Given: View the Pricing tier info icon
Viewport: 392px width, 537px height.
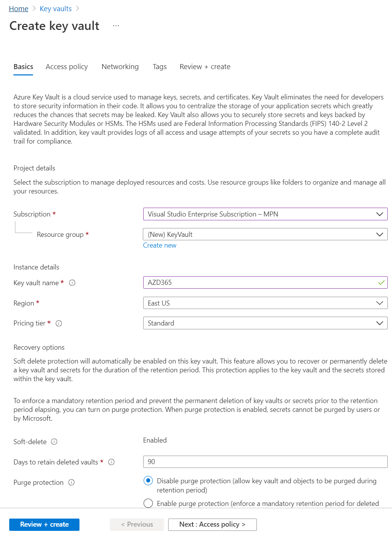Looking at the screenshot, I should coord(58,324).
